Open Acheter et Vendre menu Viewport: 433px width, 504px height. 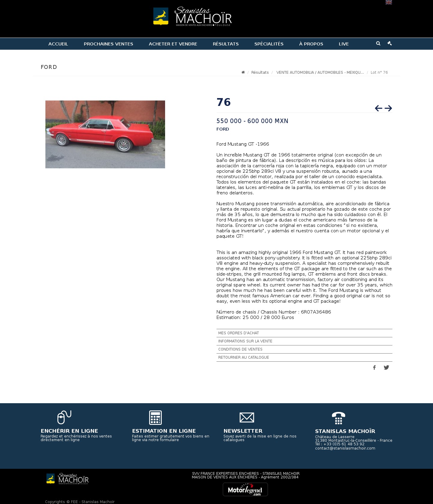[173, 44]
